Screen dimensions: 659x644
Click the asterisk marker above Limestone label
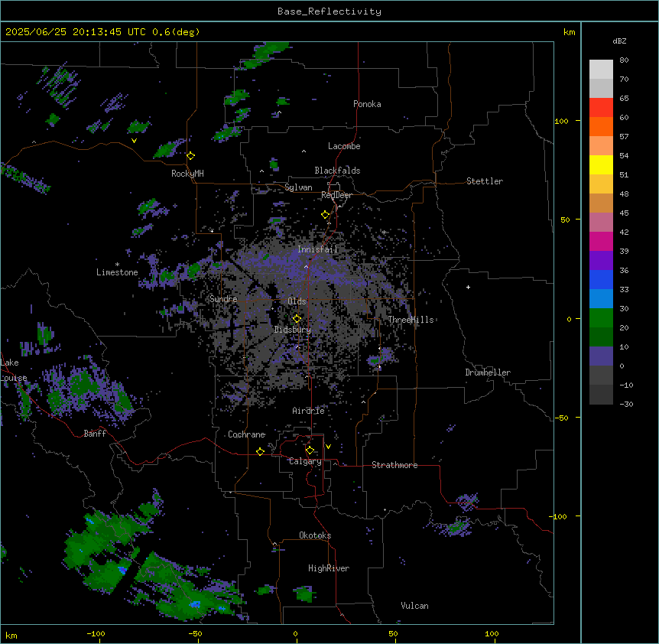(x=117, y=265)
